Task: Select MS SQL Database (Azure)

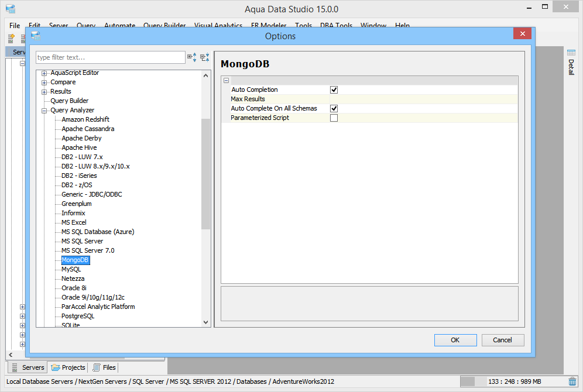Action: click(98, 232)
